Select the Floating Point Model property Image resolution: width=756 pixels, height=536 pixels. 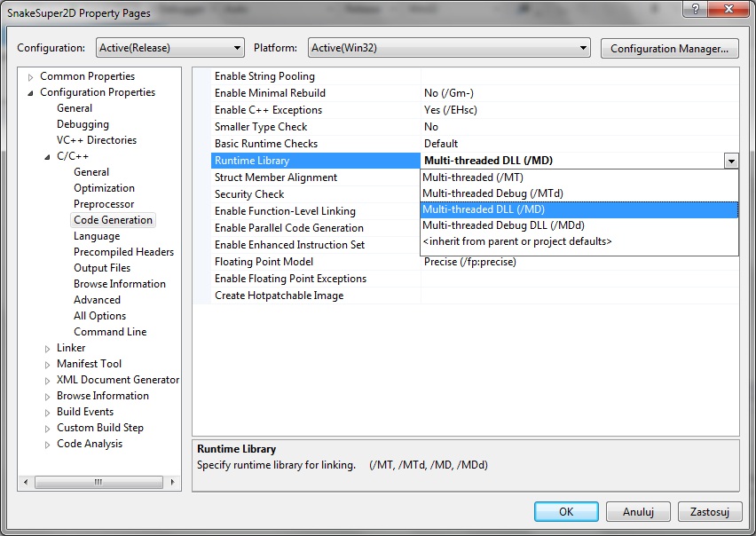(x=316, y=262)
